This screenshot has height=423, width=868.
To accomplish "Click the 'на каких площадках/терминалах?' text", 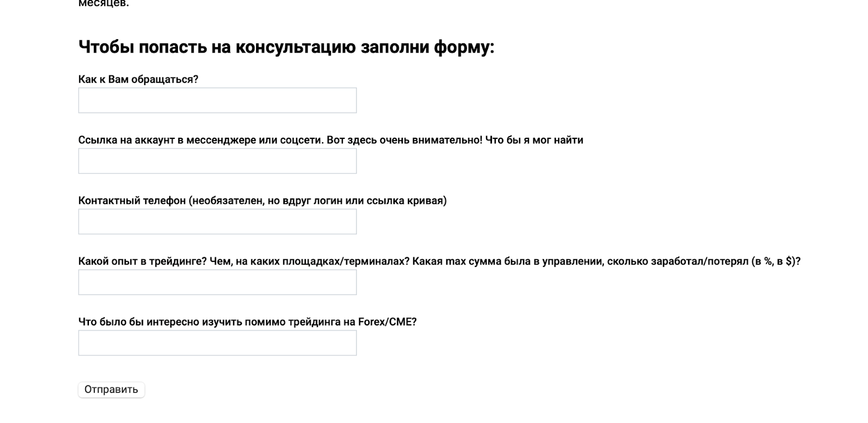I will click(x=323, y=261).
